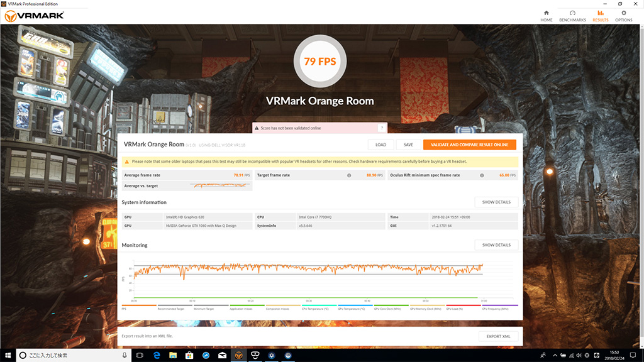Toggle the FPS legend series
644x362 pixels.
coord(139,307)
